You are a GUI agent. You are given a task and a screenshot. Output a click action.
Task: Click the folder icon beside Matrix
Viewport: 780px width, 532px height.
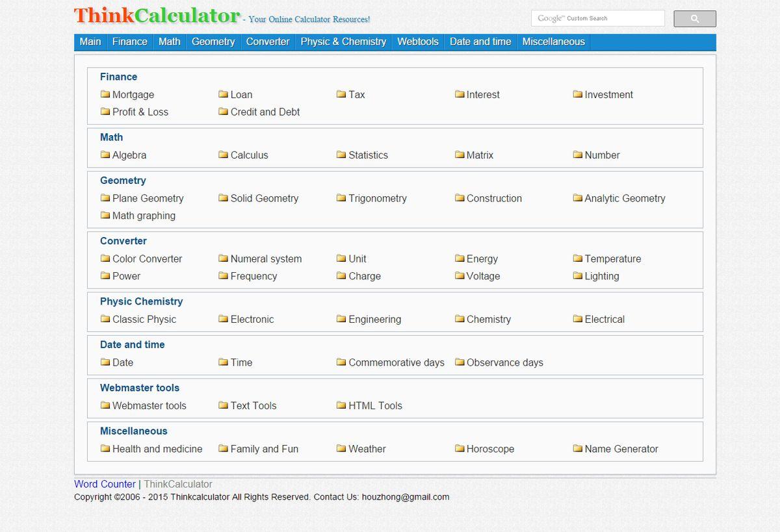tap(460, 155)
